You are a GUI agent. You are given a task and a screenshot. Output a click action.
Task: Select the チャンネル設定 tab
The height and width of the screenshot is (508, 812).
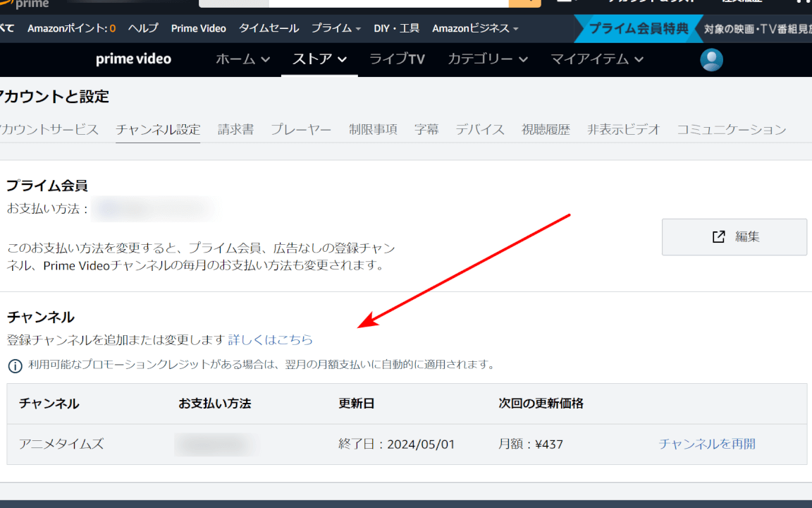pyautogui.click(x=158, y=130)
